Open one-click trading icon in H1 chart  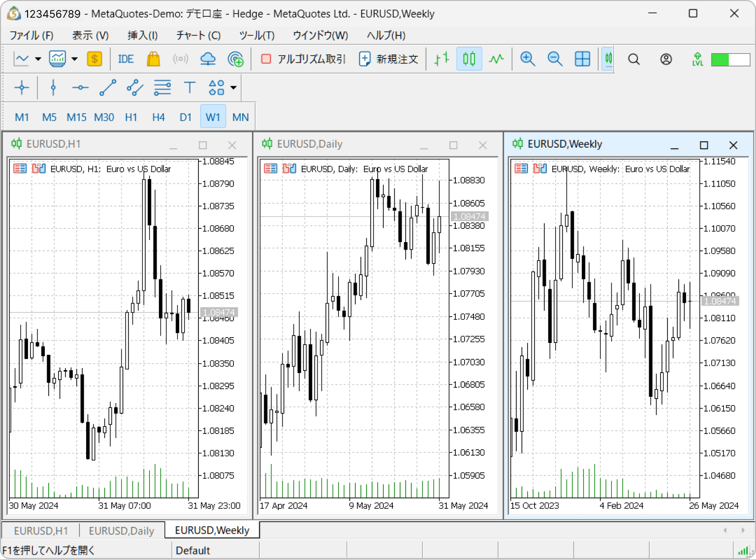tap(38, 169)
